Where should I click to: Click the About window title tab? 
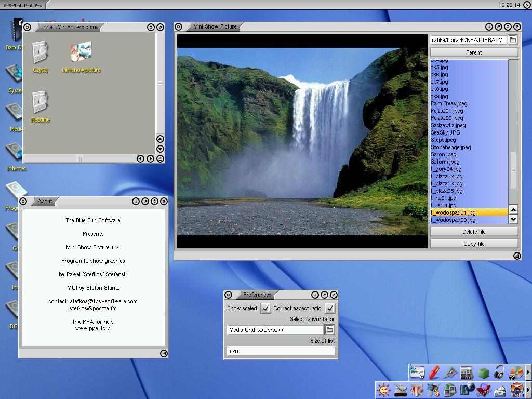[45, 201]
